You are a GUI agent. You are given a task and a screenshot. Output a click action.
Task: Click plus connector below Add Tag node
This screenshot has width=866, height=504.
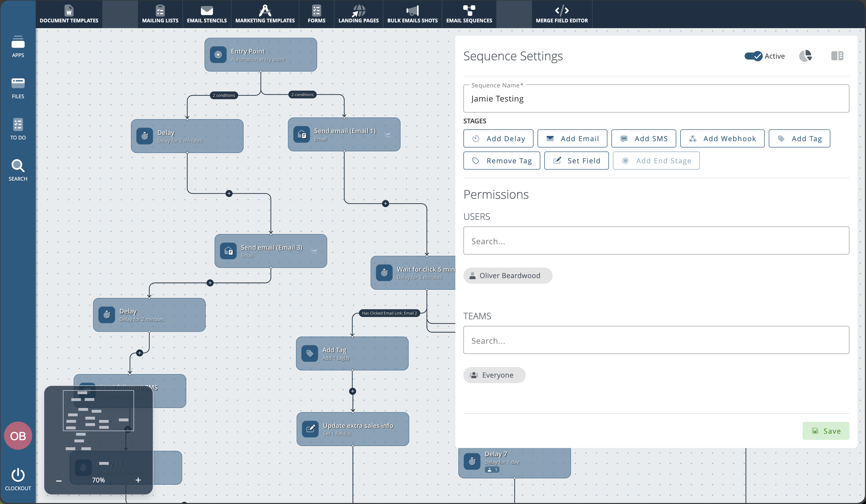353,391
